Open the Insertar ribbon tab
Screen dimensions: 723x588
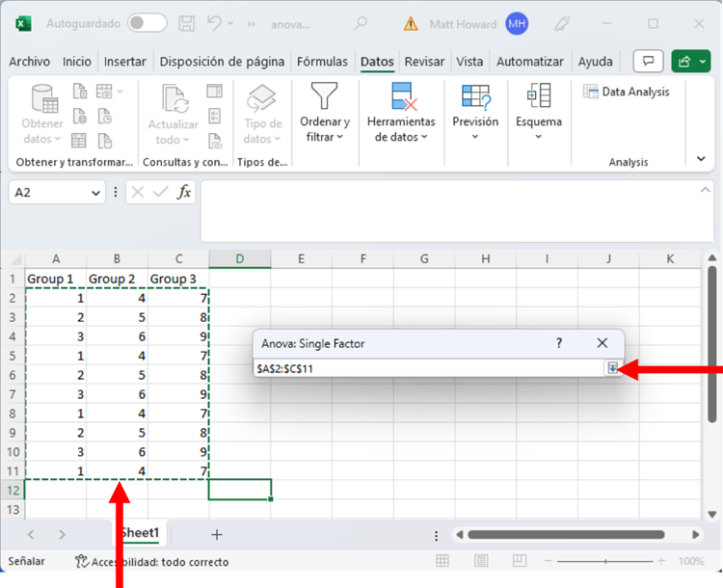point(125,62)
